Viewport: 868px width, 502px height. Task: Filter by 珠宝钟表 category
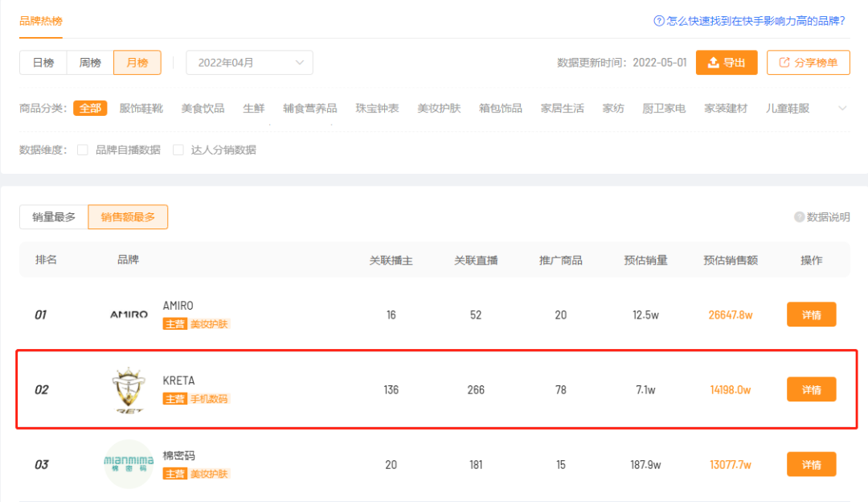[377, 109]
